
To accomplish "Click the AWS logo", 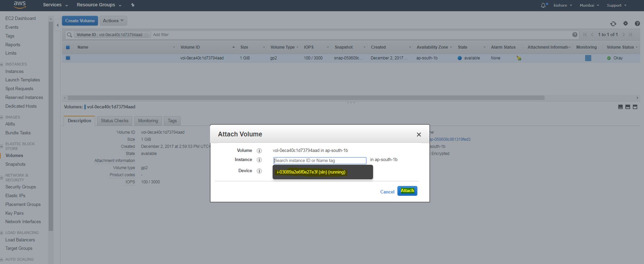I will 20,5.
